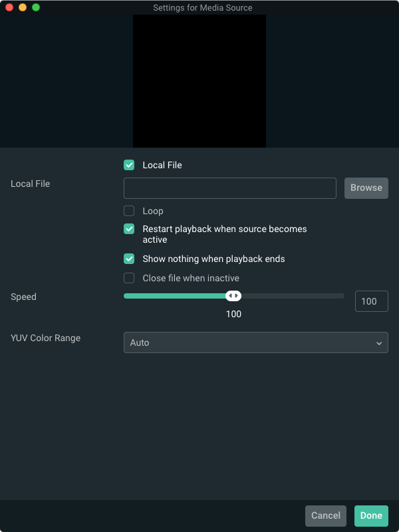This screenshot has height=532, width=399.
Task: Enable Close file when inactive
Action: click(x=129, y=278)
